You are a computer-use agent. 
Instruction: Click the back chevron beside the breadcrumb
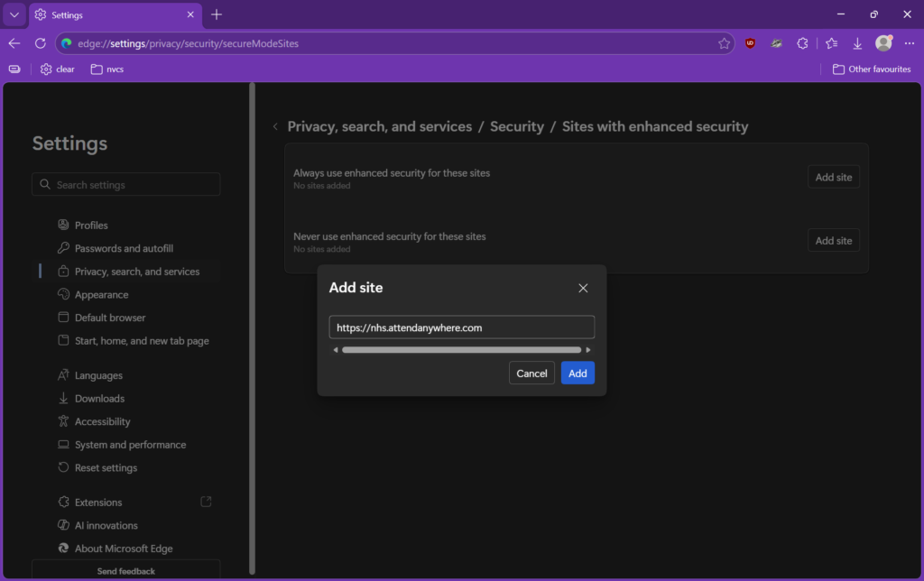tap(274, 126)
